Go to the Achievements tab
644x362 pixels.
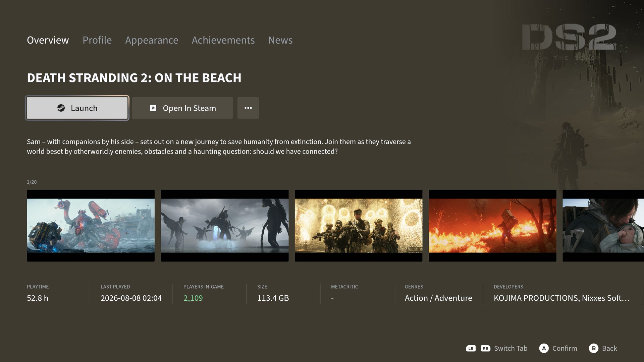pyautogui.click(x=223, y=40)
